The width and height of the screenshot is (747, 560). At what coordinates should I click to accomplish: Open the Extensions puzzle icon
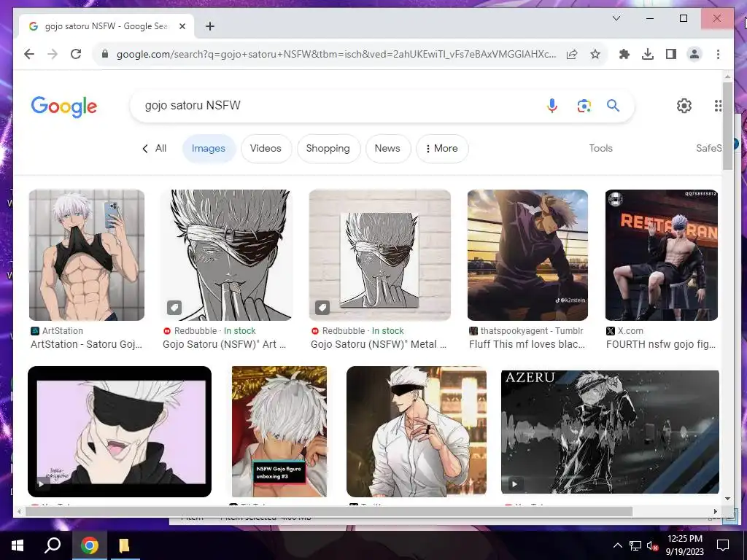(624, 54)
